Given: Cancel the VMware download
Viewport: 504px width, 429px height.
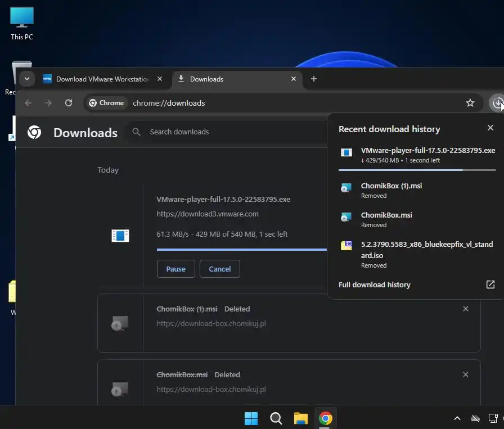Looking at the screenshot, I should [220, 269].
